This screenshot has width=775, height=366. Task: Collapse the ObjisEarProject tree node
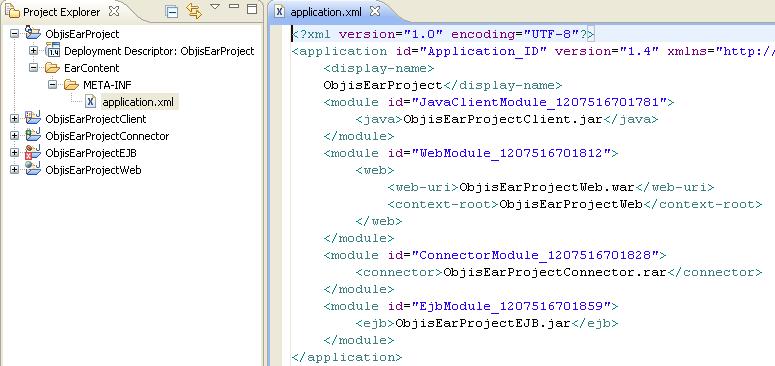coord(14,34)
